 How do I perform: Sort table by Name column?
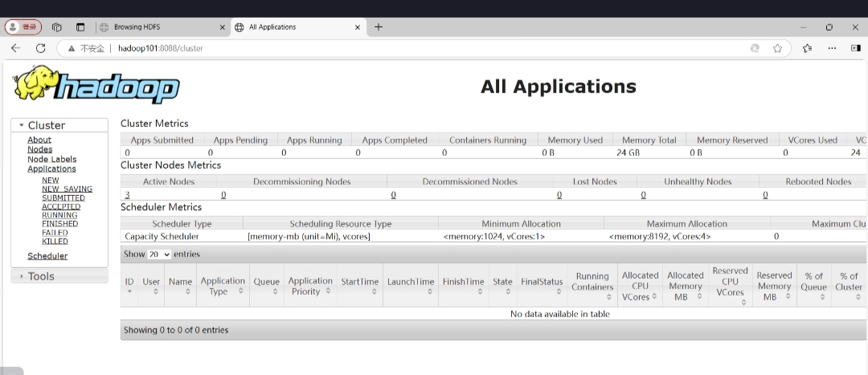[x=181, y=285]
